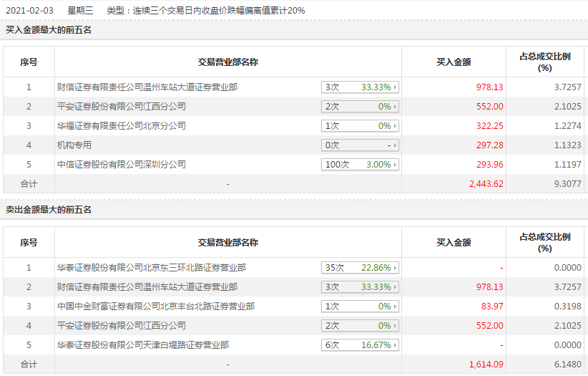
Task: Click the 1.1197 ratio
Action: pos(568,165)
